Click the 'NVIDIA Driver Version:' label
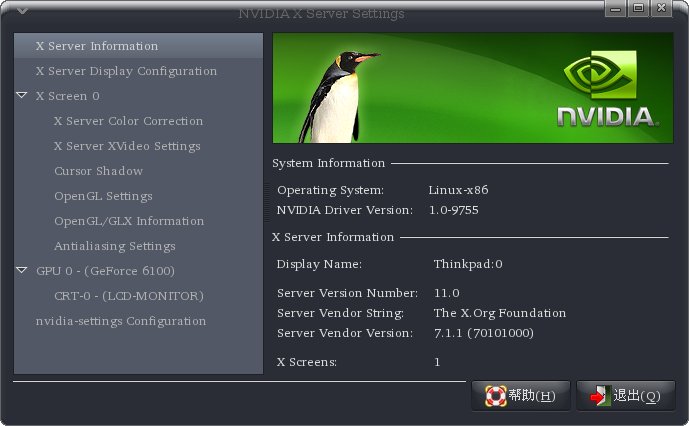The width and height of the screenshot is (689, 426). 345,210
